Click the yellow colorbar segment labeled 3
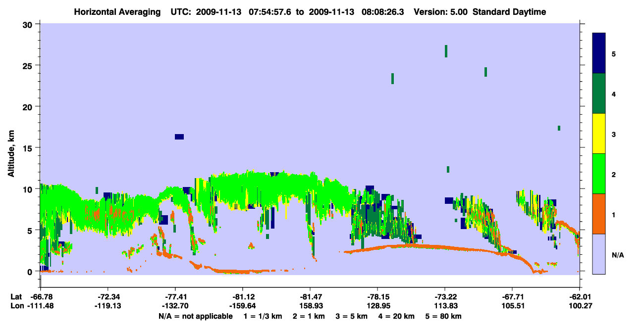Image resolution: width=644 pixels, height=330 pixels. click(x=599, y=134)
